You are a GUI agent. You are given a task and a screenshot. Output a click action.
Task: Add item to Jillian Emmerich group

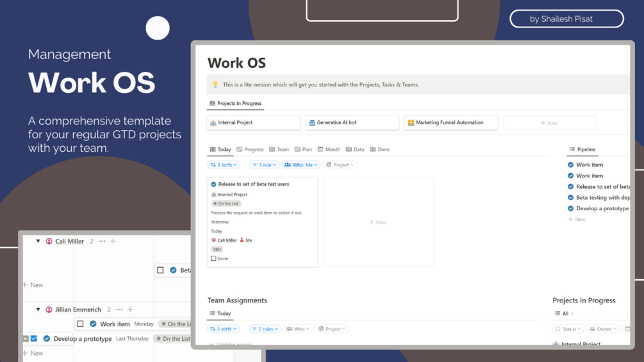[x=130, y=309]
